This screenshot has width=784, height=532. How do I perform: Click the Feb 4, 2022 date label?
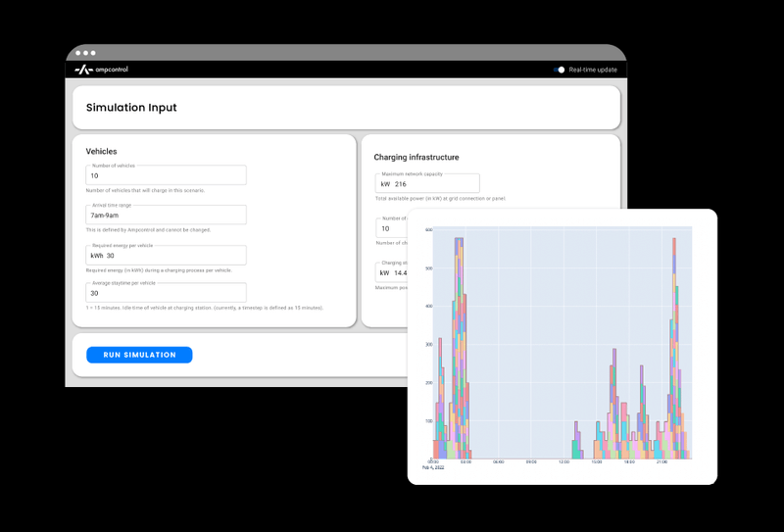tap(433, 467)
